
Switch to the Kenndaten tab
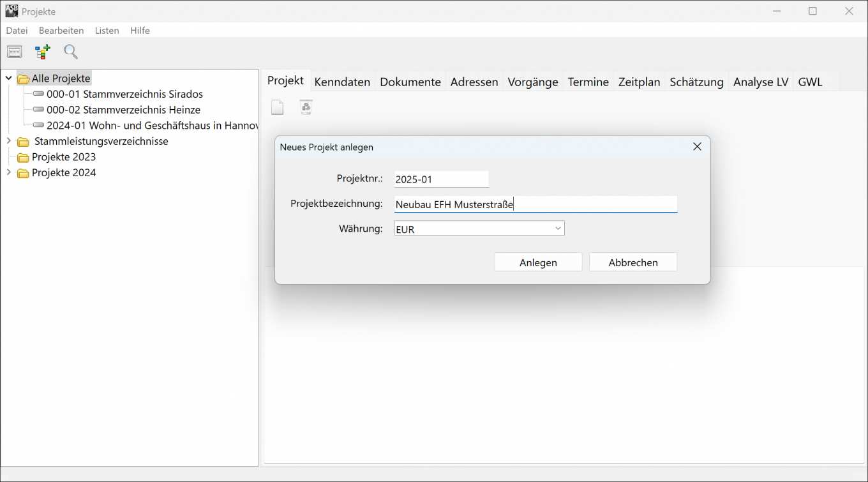coord(342,82)
